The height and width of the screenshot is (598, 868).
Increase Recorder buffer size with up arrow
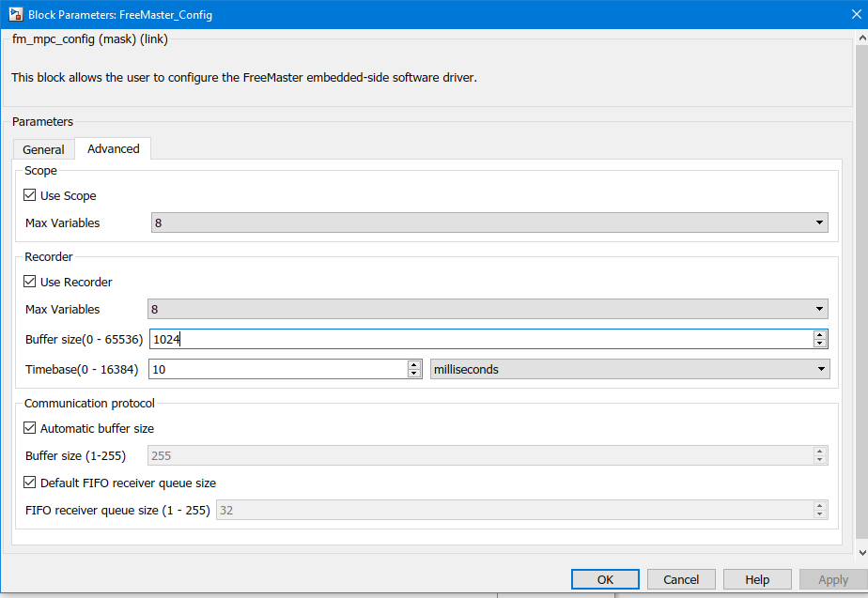coord(820,334)
